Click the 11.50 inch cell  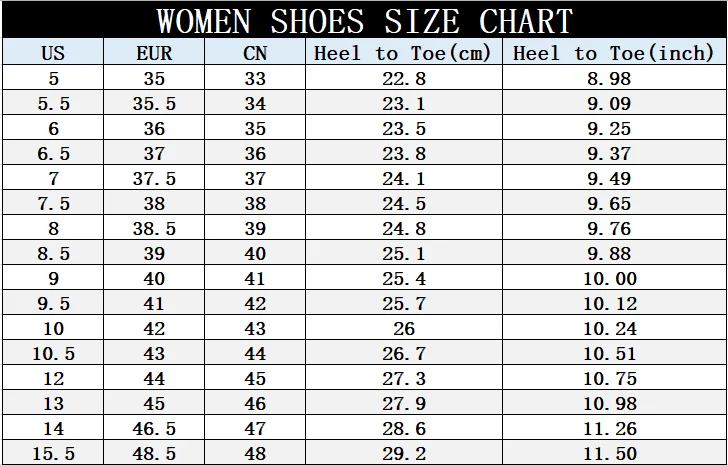(614, 453)
